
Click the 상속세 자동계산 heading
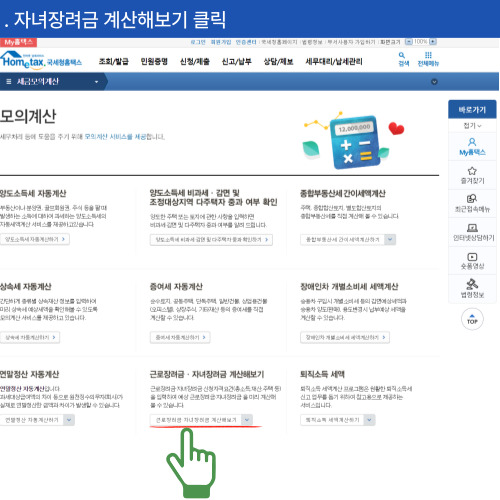click(x=26, y=287)
